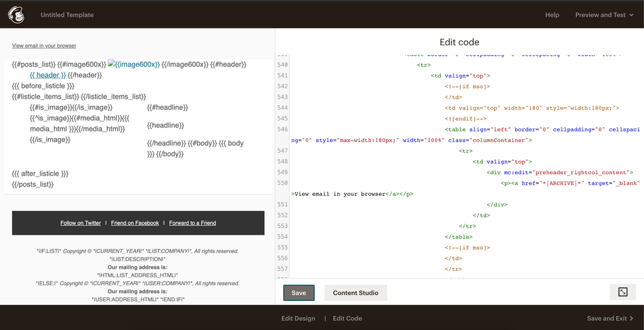Image resolution: width=644 pixels, height=330 pixels.
Task: Click the preheader_rightcol_content div code line
Action: point(560,172)
